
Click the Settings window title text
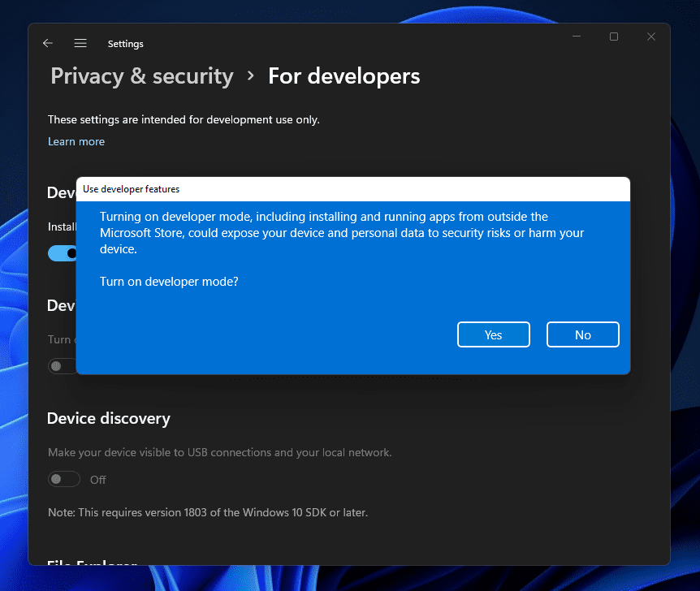(x=125, y=44)
